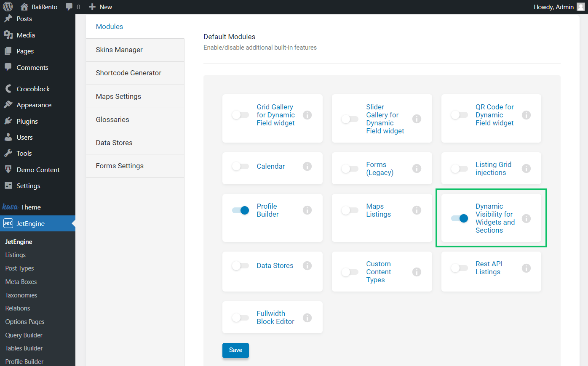Open the Glossaries tab
This screenshot has width=588, height=366.
tap(135, 119)
